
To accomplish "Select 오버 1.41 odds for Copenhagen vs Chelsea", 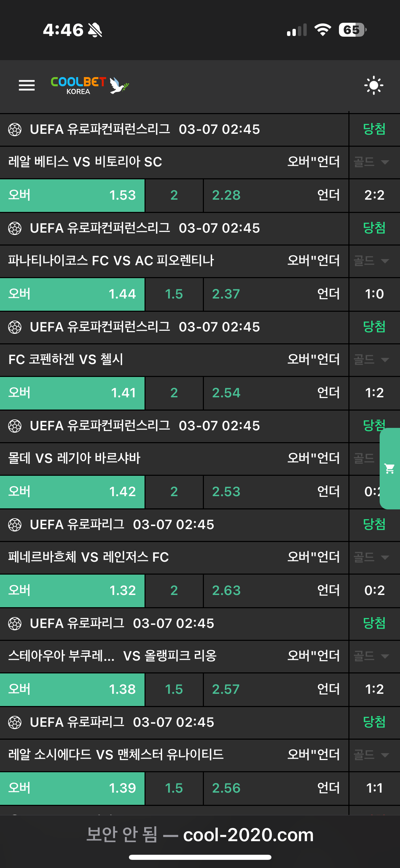I will pos(72,393).
